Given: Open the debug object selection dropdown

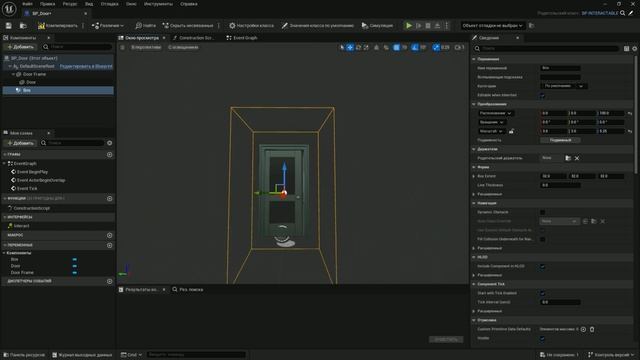Looking at the screenshot, I should pyautogui.click(x=492, y=25).
